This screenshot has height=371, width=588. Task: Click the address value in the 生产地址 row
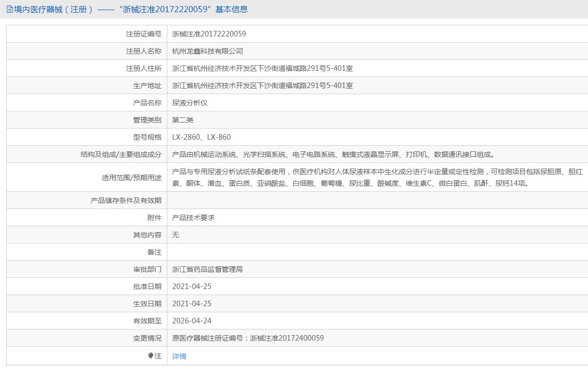(262, 86)
